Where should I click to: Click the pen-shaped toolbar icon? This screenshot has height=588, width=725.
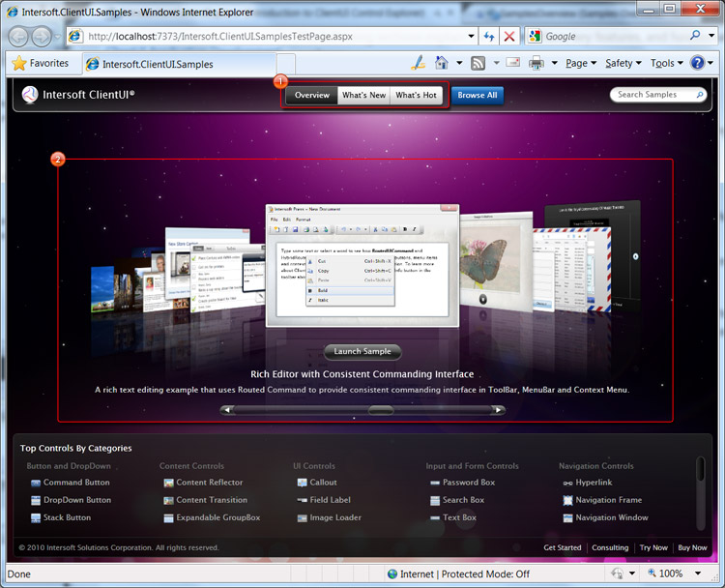coord(418,63)
